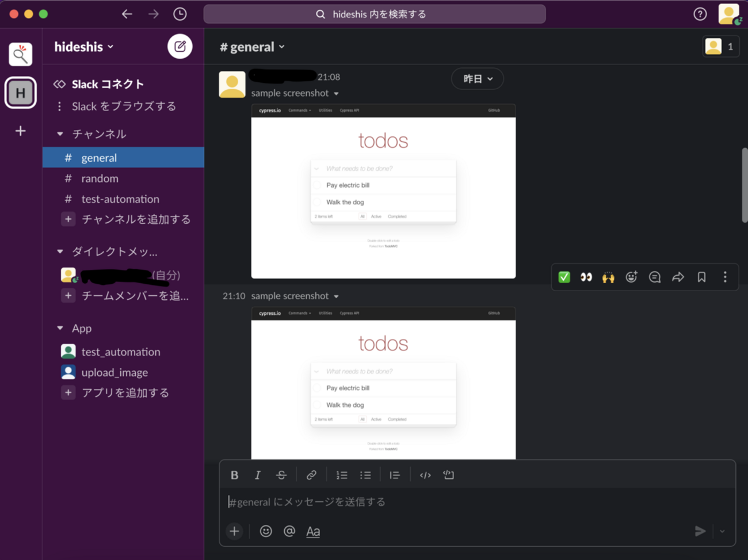Viewport: 748px width, 560px height.
Task: Bookmark the message
Action: pos(701,277)
